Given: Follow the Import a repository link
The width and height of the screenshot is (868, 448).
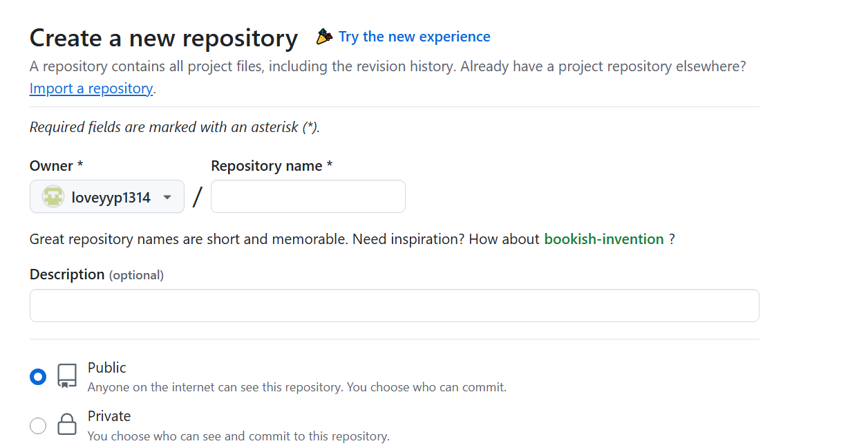Looking at the screenshot, I should pos(91,88).
